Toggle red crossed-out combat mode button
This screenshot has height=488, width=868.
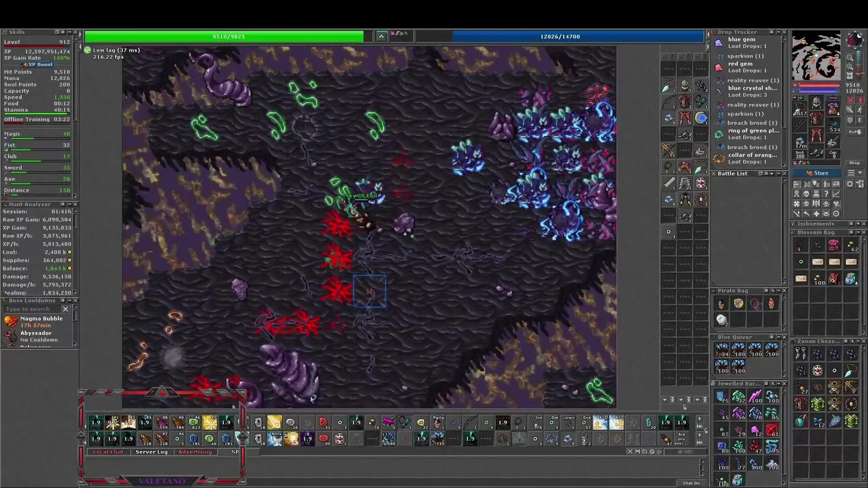coord(850,100)
